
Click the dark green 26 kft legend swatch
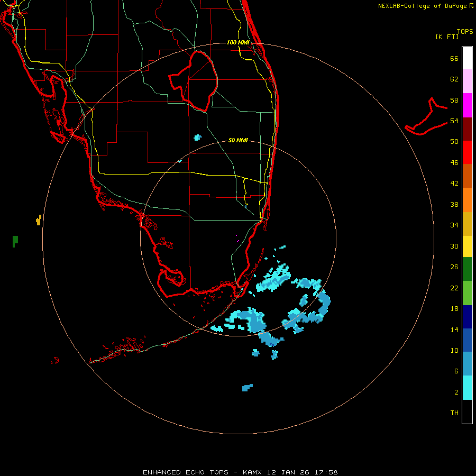coord(467,269)
